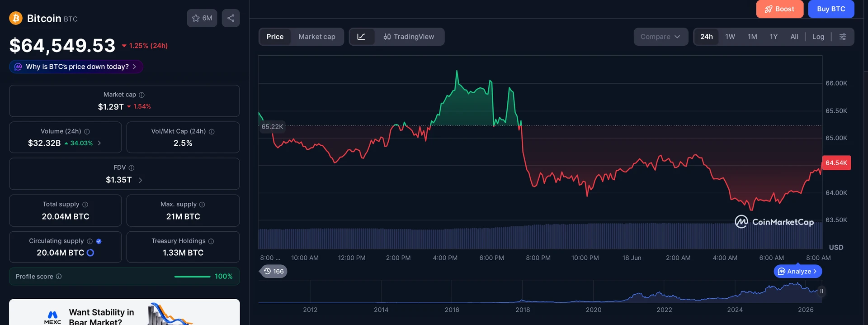The width and height of the screenshot is (868, 325).
Task: Open info icon next to Vol/Mkt Cap (24h)
Action: (212, 131)
